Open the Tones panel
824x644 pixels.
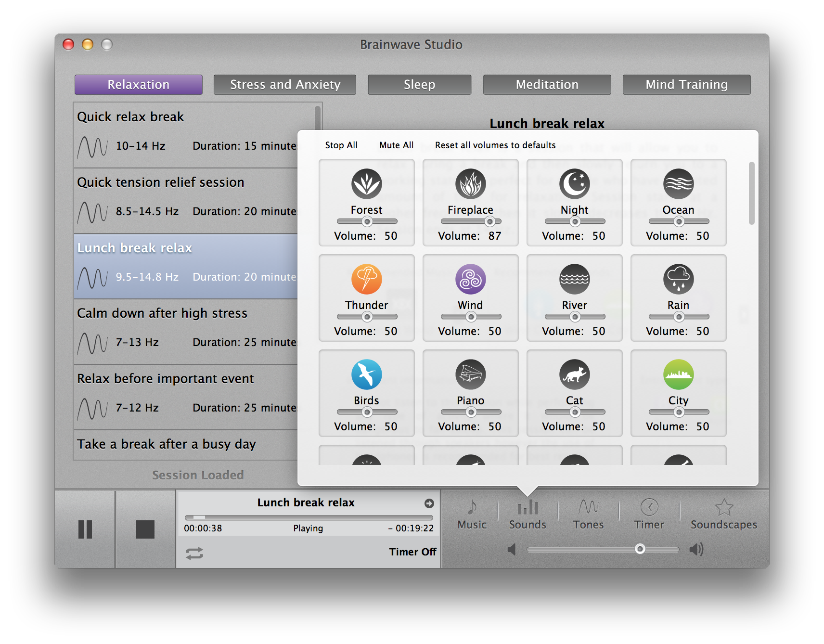tap(588, 515)
